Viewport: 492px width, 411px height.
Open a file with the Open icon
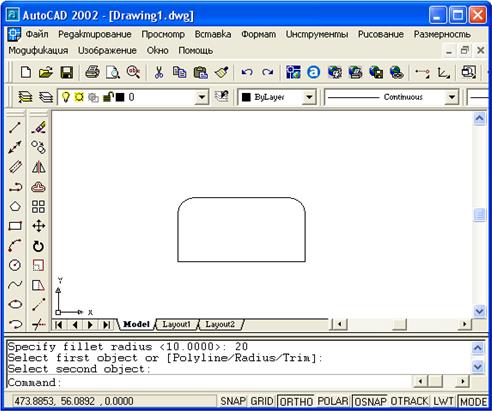pos(46,72)
